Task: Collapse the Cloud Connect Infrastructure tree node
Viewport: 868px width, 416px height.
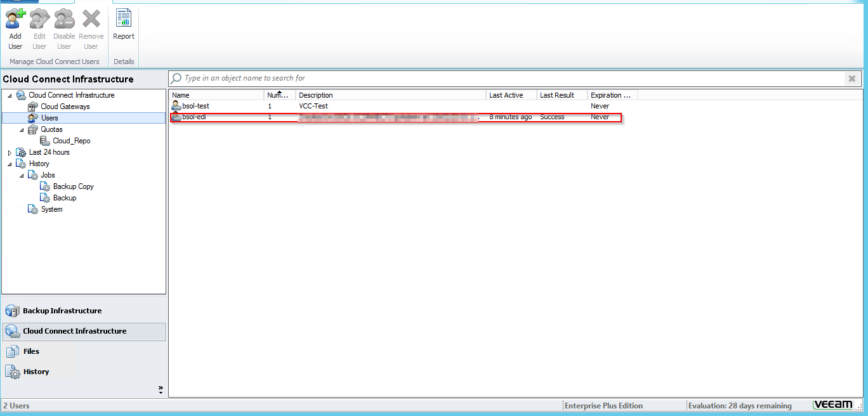Action: click(10, 95)
